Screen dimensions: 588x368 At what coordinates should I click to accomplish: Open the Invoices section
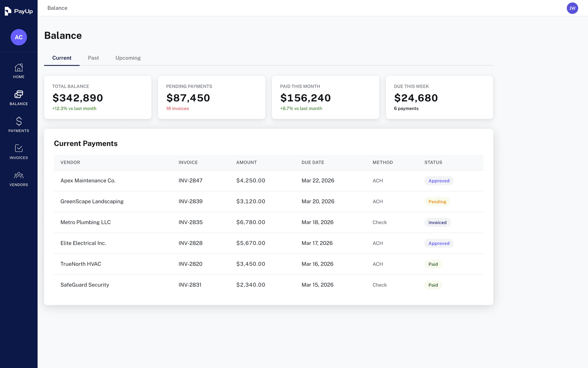tap(19, 151)
